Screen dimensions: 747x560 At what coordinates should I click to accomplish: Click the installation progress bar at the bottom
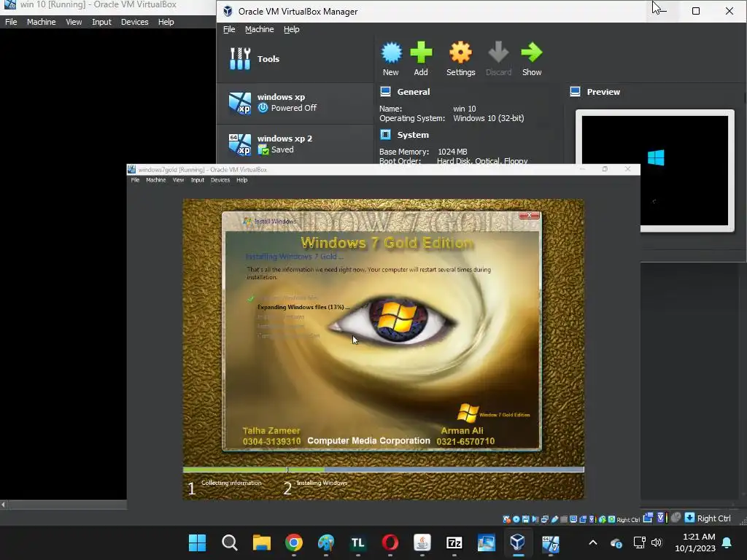pos(384,470)
